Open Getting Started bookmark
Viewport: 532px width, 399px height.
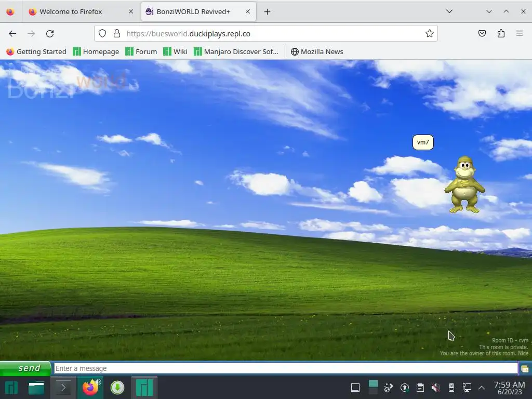pyautogui.click(x=36, y=51)
